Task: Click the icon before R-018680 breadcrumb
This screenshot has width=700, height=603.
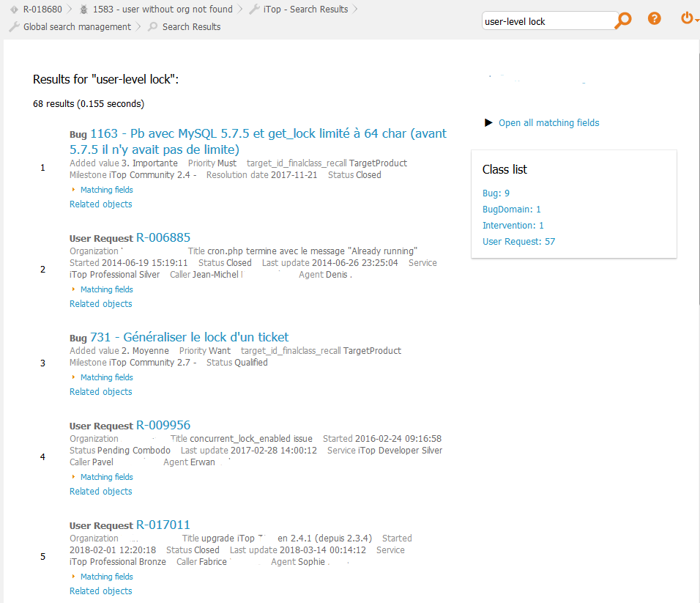Action: [x=15, y=10]
